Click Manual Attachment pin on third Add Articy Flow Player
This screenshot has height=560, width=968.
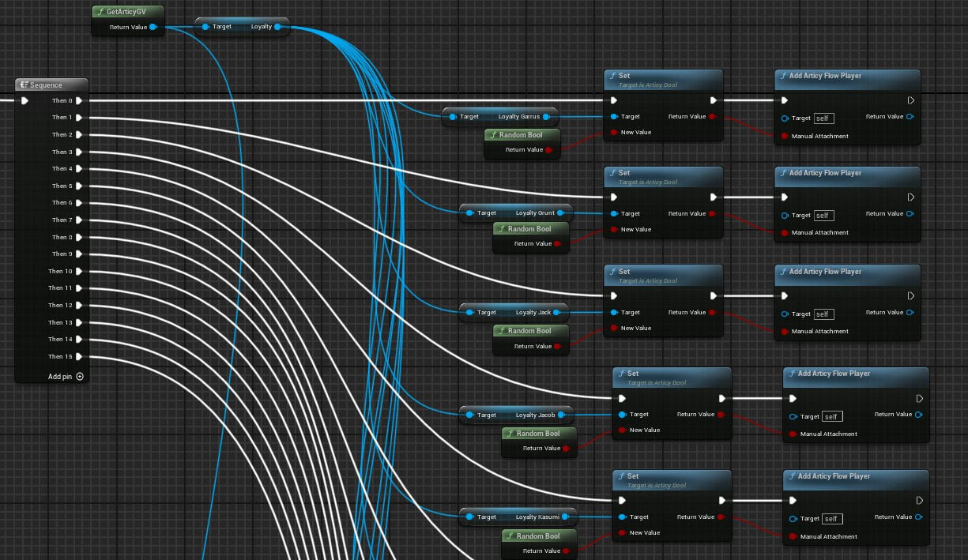point(785,332)
